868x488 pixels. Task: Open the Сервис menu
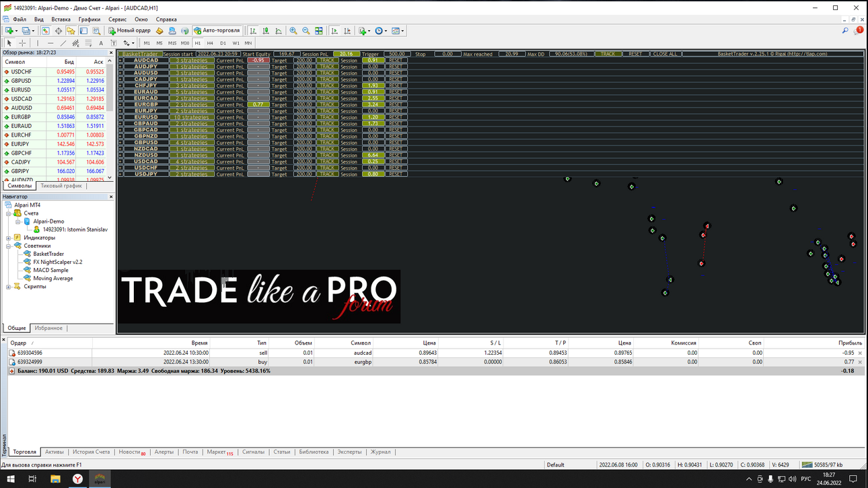coord(117,20)
